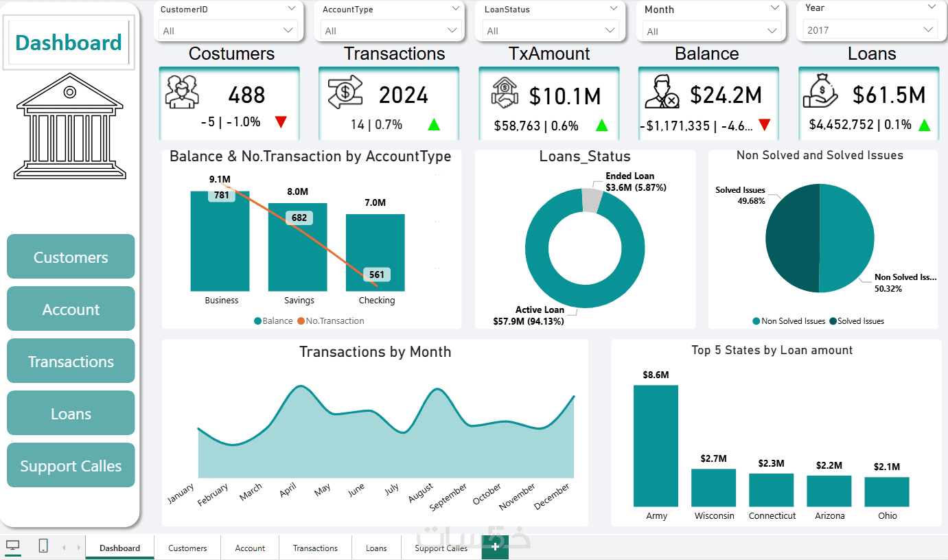Expand the CustomerID slicer dropdown

click(x=292, y=8)
